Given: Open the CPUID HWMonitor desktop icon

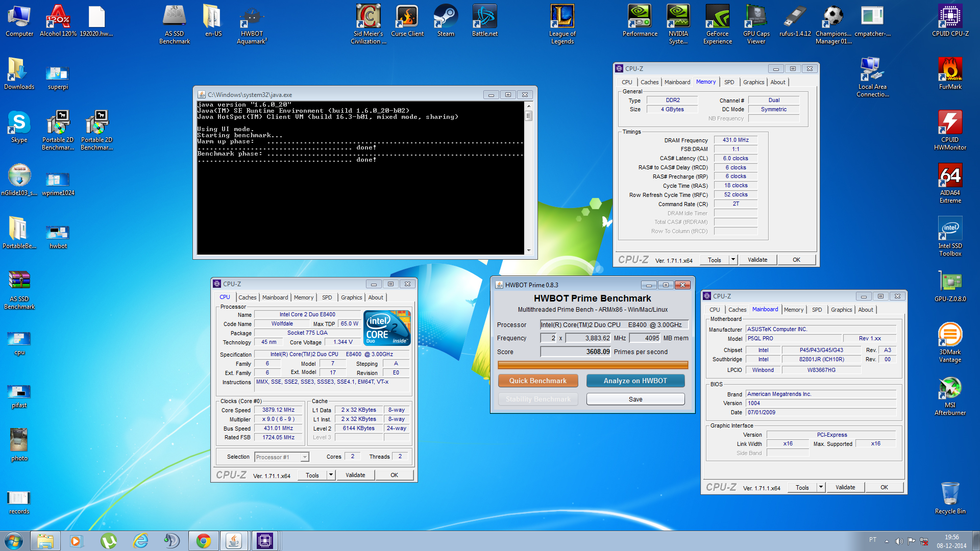Looking at the screenshot, I should tap(950, 130).
